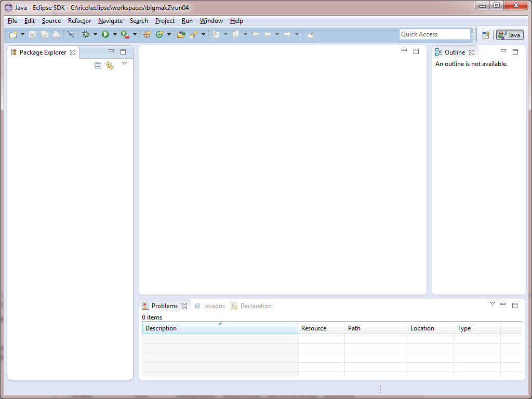Click the New file toolbar icon

pos(13,34)
